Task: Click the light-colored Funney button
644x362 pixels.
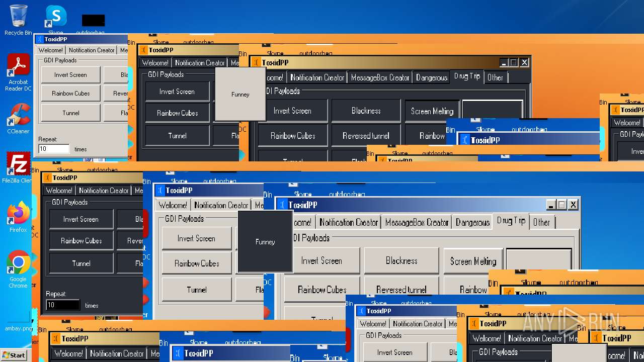Action: tap(240, 94)
